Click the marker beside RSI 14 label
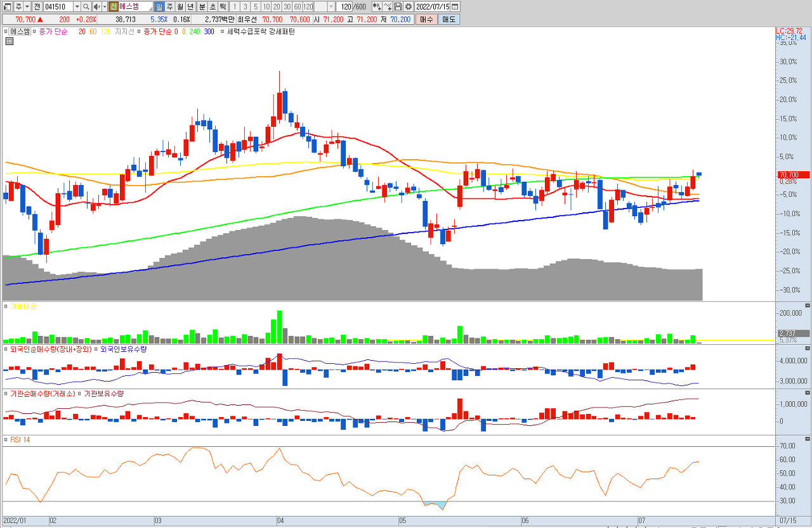The width and height of the screenshot is (812, 528). 6,439
